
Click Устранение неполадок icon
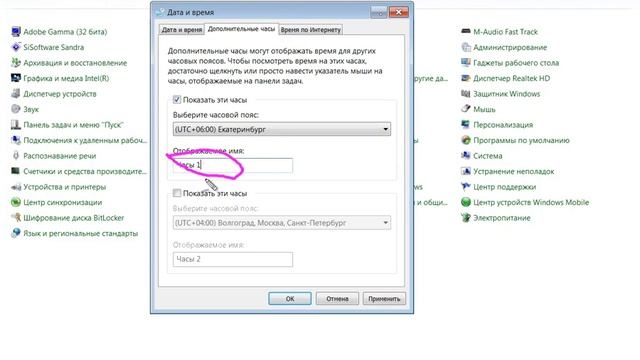click(466, 171)
